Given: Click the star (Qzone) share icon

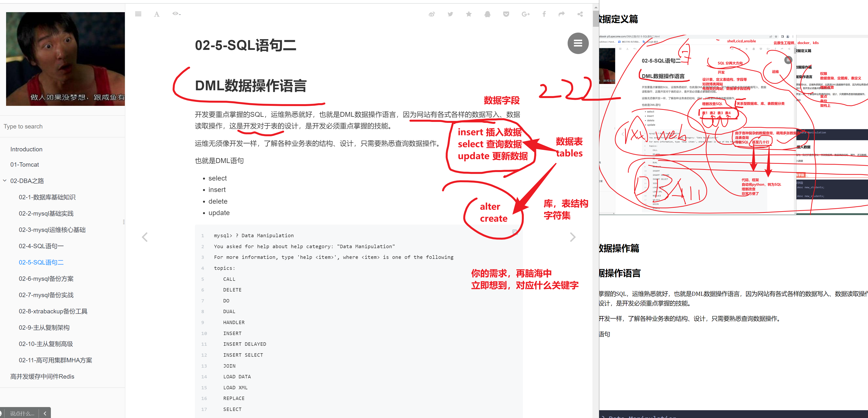Looking at the screenshot, I should point(469,14).
